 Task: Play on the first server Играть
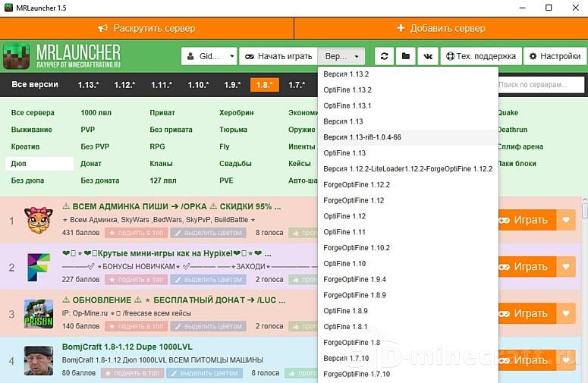[527, 220]
